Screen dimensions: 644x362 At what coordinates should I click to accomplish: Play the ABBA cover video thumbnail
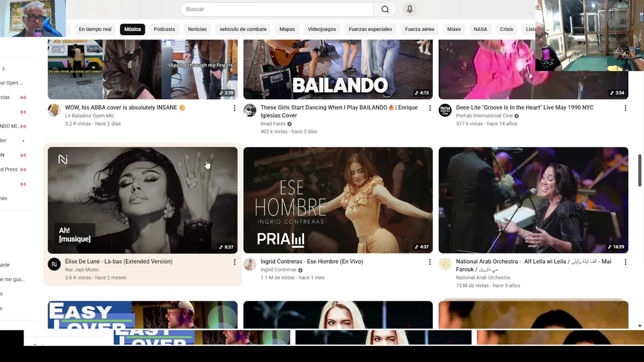[142, 69]
